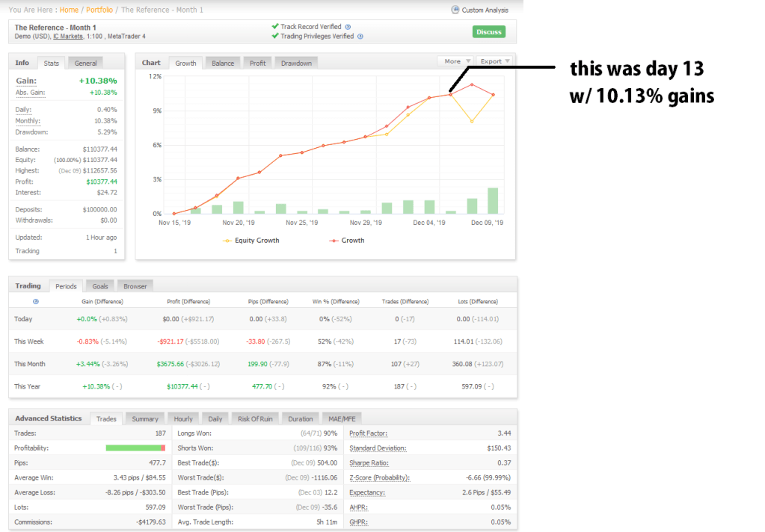The width and height of the screenshot is (765, 532).
Task: Select the Goals tab in Trading
Action: 100,286
